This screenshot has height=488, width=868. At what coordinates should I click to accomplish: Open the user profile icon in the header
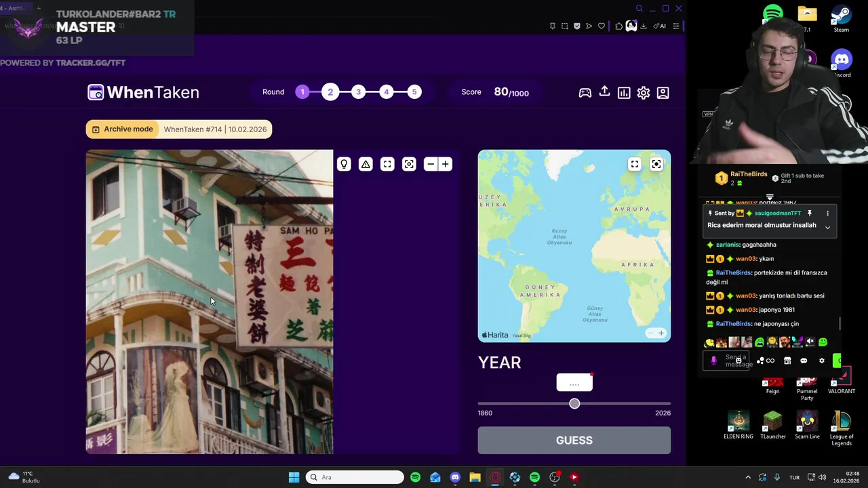663,93
